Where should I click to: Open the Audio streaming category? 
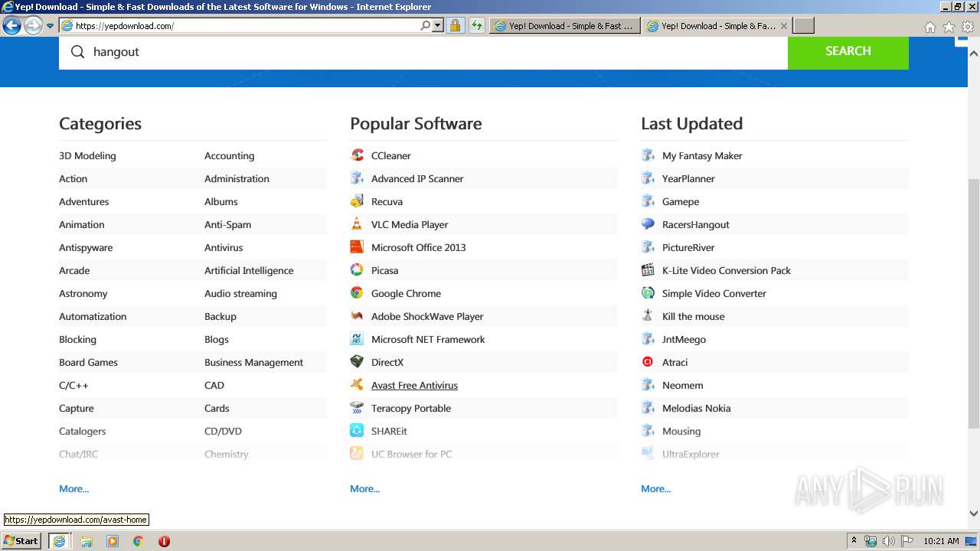click(x=240, y=293)
